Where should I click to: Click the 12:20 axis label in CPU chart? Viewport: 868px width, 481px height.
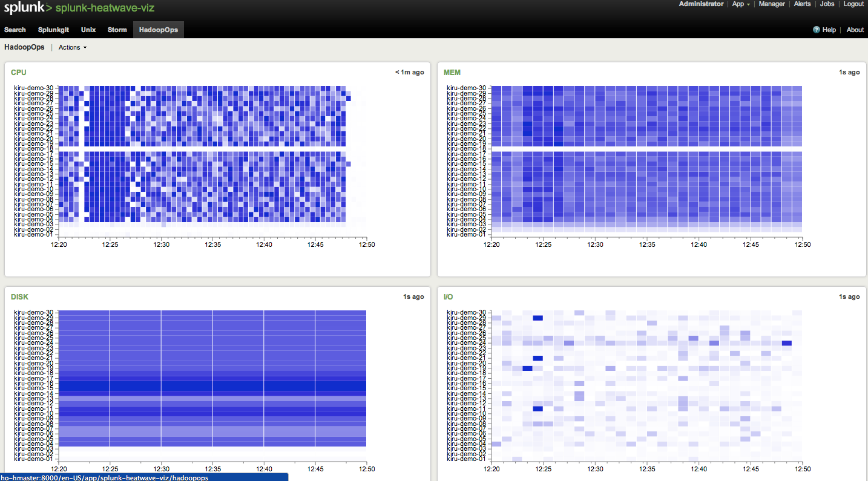click(59, 244)
